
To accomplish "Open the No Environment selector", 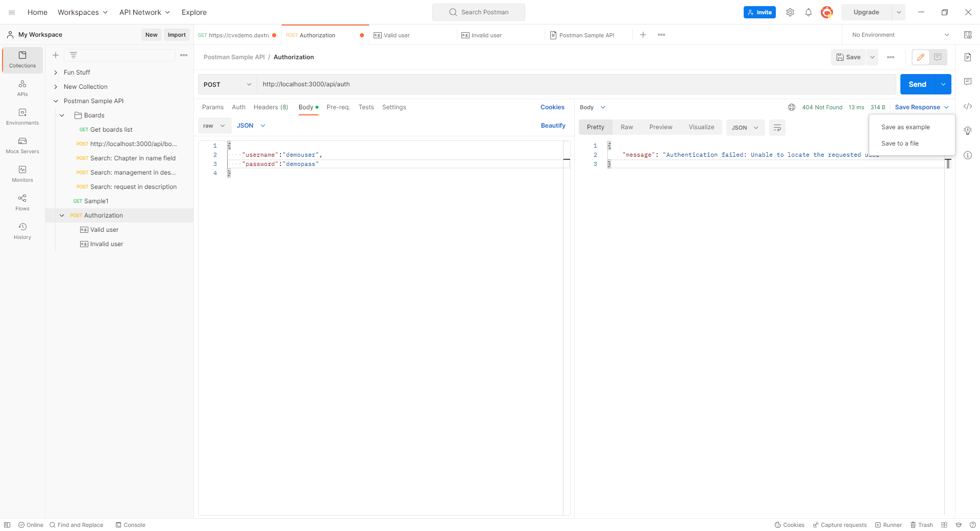I will tap(900, 35).
